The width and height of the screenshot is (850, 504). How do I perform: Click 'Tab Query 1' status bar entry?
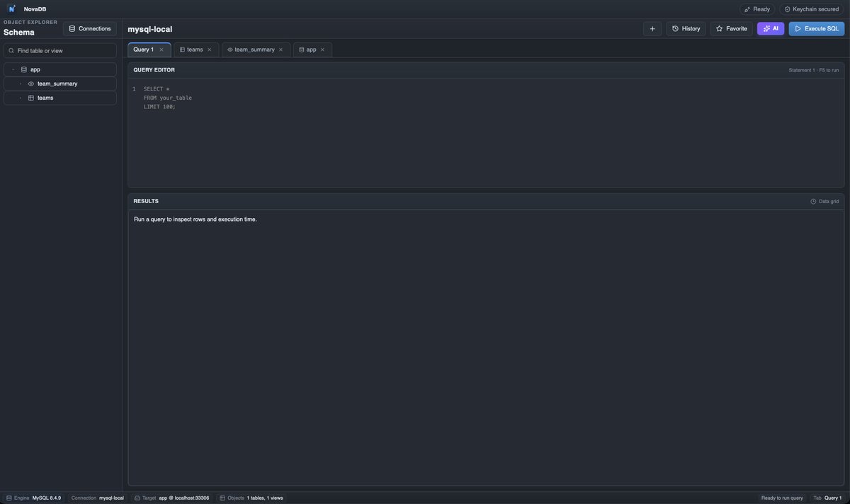click(x=828, y=498)
